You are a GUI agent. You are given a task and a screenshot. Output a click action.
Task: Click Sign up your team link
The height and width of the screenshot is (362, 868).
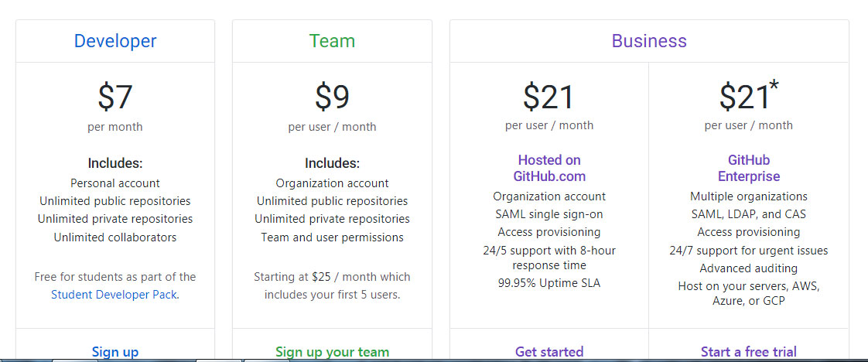pyautogui.click(x=332, y=352)
